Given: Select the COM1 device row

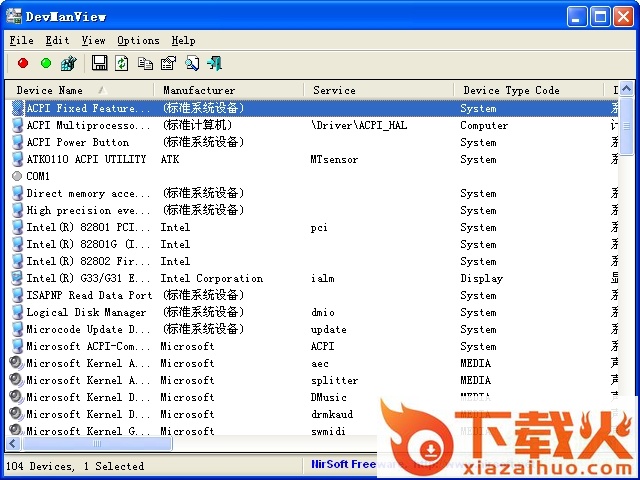Looking at the screenshot, I should [312, 176].
